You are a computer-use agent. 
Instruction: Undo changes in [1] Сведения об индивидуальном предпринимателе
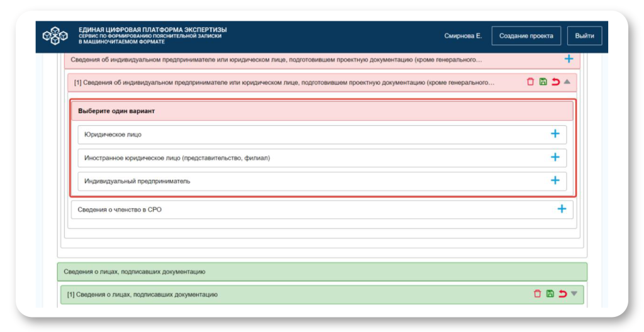556,82
